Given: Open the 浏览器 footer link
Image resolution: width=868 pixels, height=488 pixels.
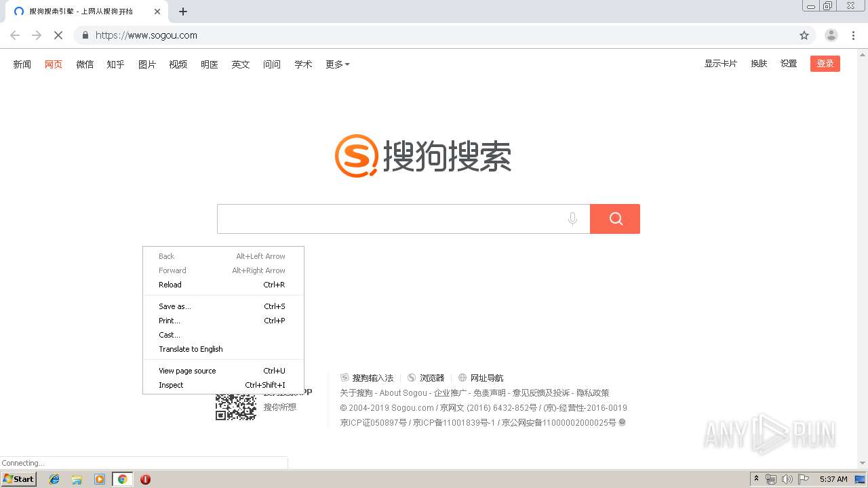Looking at the screenshot, I should point(426,378).
